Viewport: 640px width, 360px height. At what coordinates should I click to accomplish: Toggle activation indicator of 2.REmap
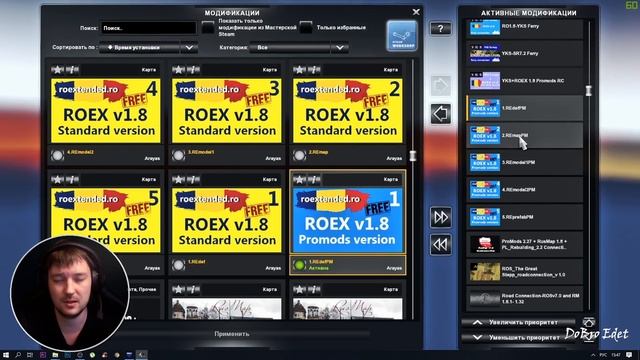[x=299, y=155]
